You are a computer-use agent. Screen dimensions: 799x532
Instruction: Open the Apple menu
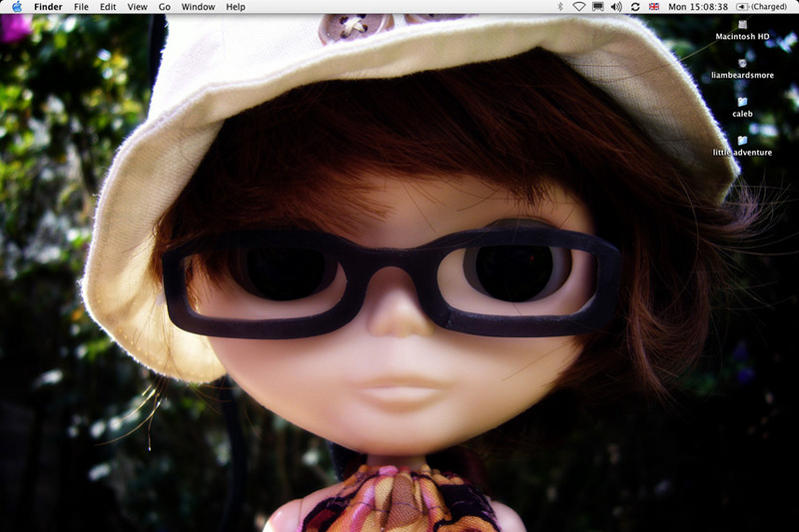[17, 7]
